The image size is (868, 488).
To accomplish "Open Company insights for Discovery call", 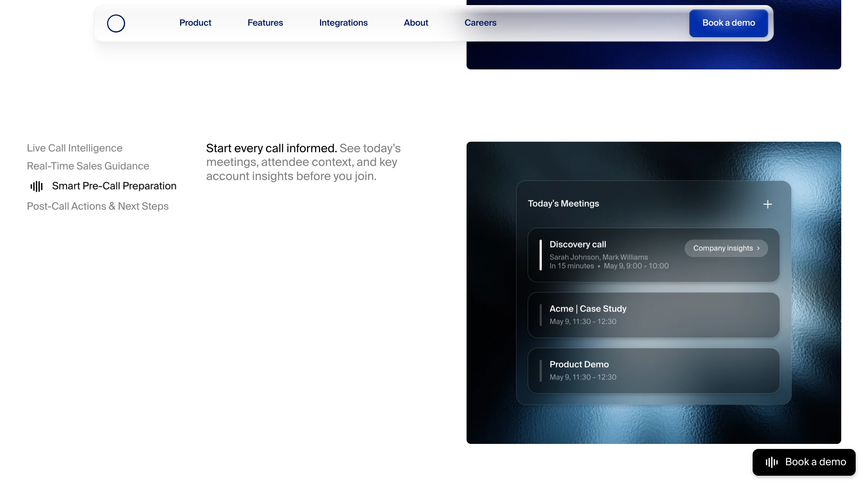I will 723,248.
